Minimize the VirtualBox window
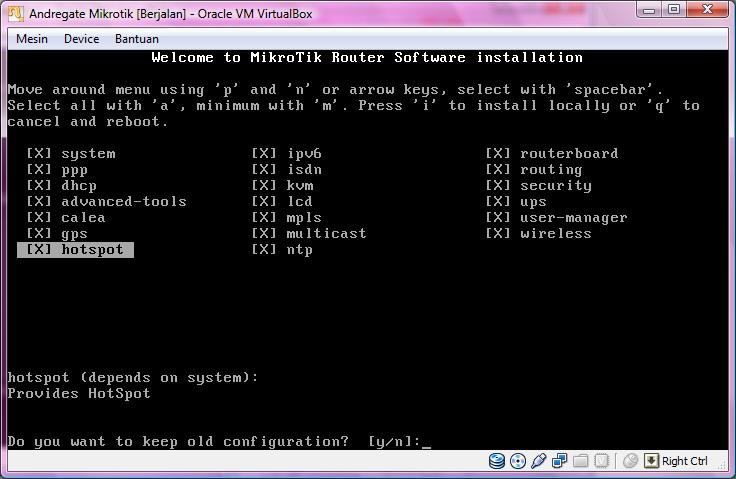The height and width of the screenshot is (479, 736). pos(649,10)
